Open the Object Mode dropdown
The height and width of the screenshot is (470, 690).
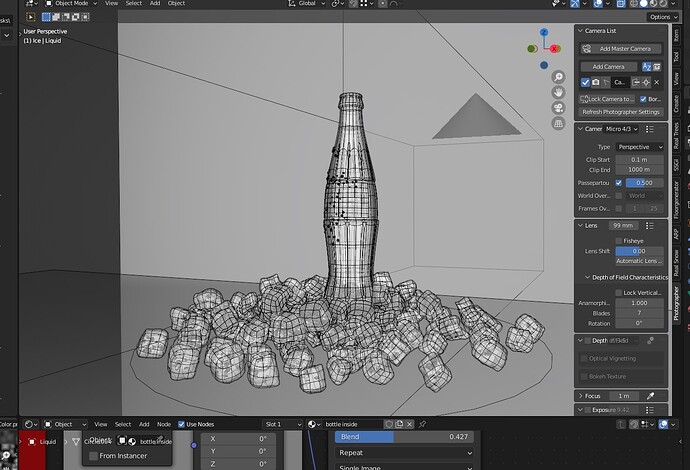[71, 4]
